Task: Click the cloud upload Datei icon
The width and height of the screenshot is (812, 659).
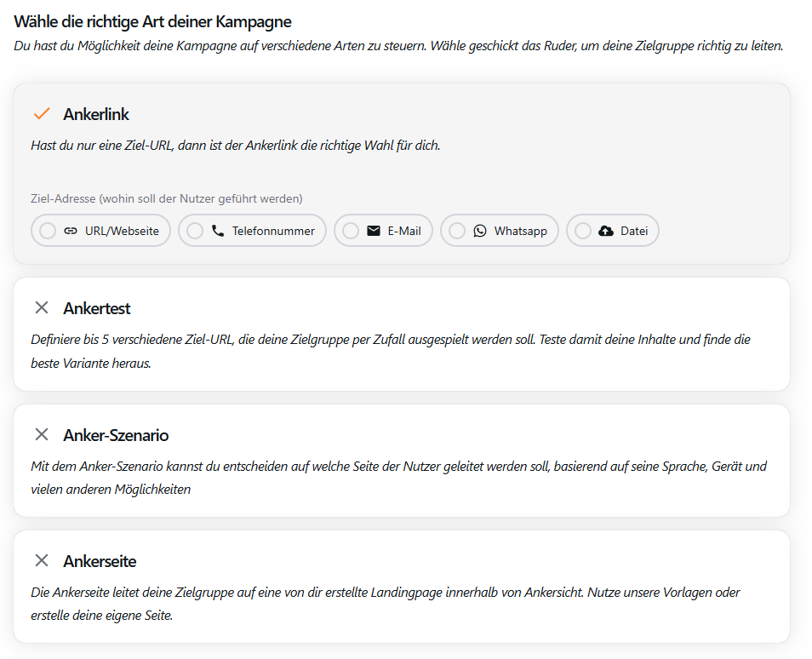Action: [x=606, y=231]
